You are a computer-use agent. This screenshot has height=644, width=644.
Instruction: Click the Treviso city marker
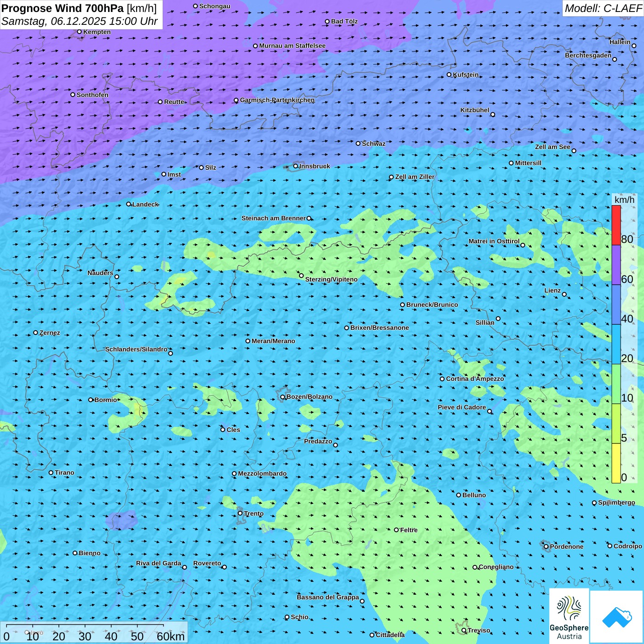click(464, 630)
